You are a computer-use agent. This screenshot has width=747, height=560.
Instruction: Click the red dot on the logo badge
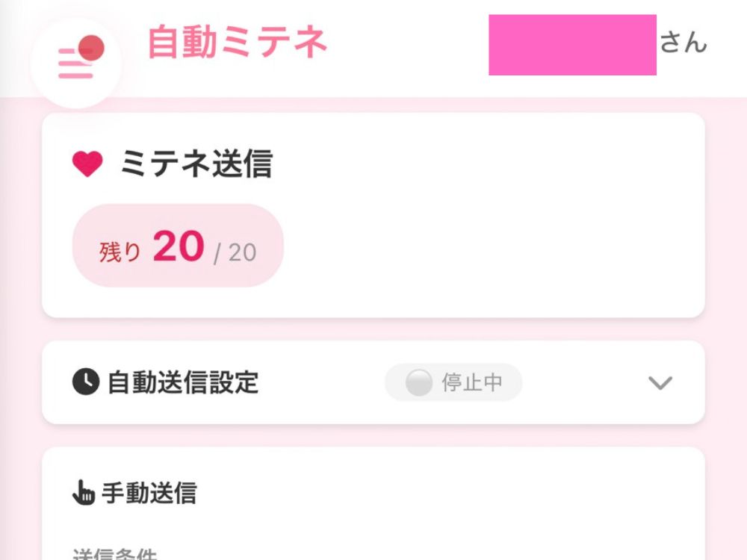93,46
